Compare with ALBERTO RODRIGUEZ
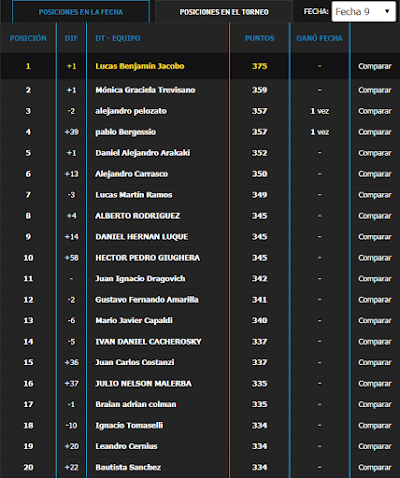This screenshot has width=400, height=478. 375,216
